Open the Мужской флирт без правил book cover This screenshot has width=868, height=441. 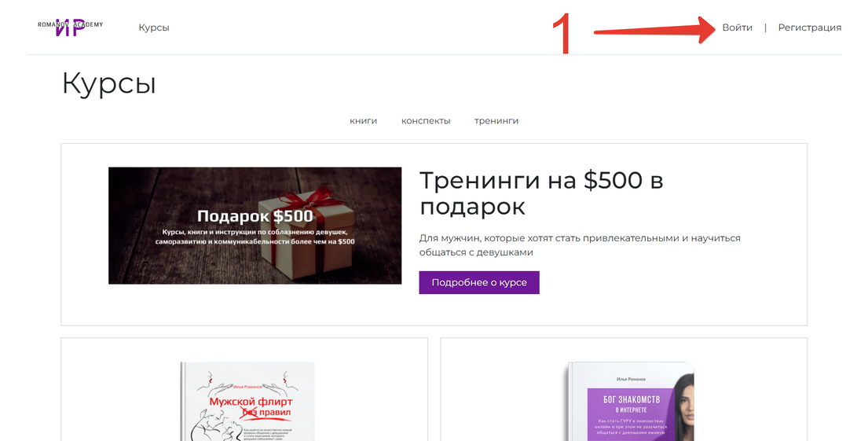tap(247, 402)
